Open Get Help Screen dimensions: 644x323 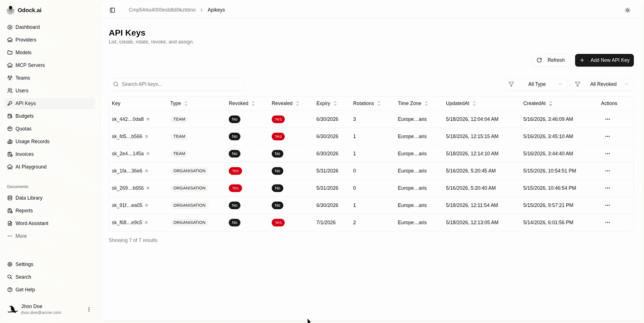[49, 290]
